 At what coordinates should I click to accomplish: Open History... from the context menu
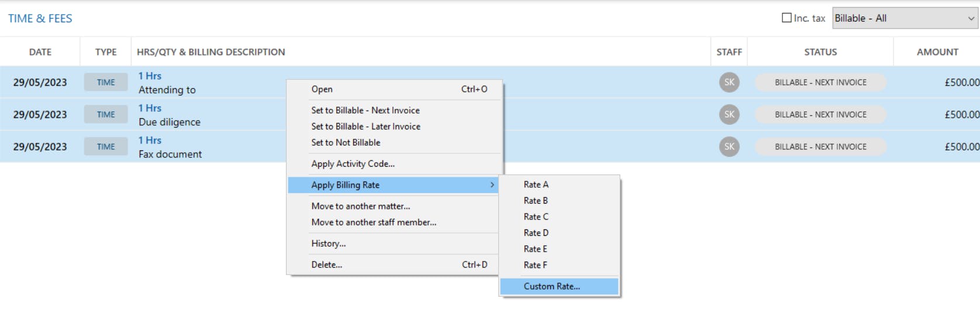[x=329, y=243]
